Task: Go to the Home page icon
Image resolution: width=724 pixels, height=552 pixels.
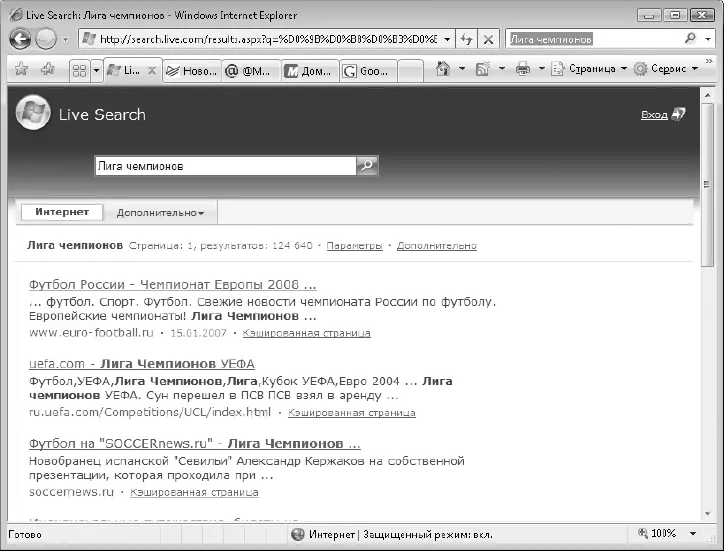Action: [443, 69]
